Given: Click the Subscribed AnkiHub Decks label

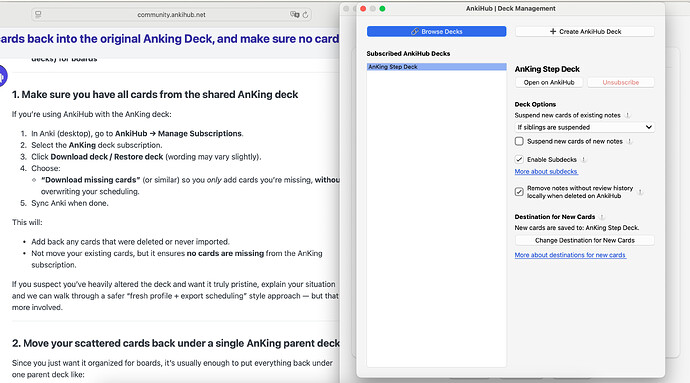Looking at the screenshot, I should (408, 53).
